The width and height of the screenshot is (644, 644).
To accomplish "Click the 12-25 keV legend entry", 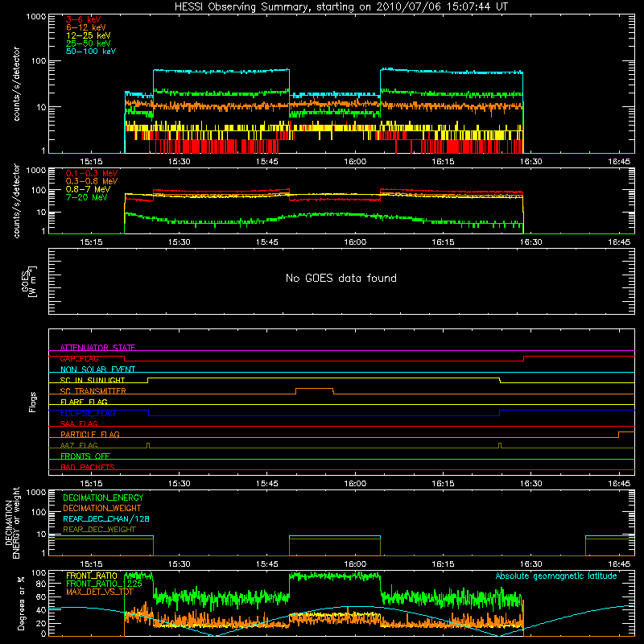I will 89,35.
